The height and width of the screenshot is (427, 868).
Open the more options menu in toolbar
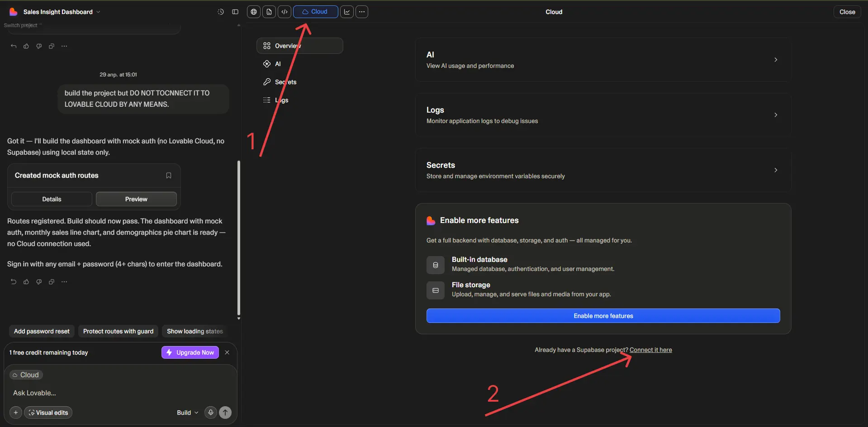pyautogui.click(x=362, y=12)
